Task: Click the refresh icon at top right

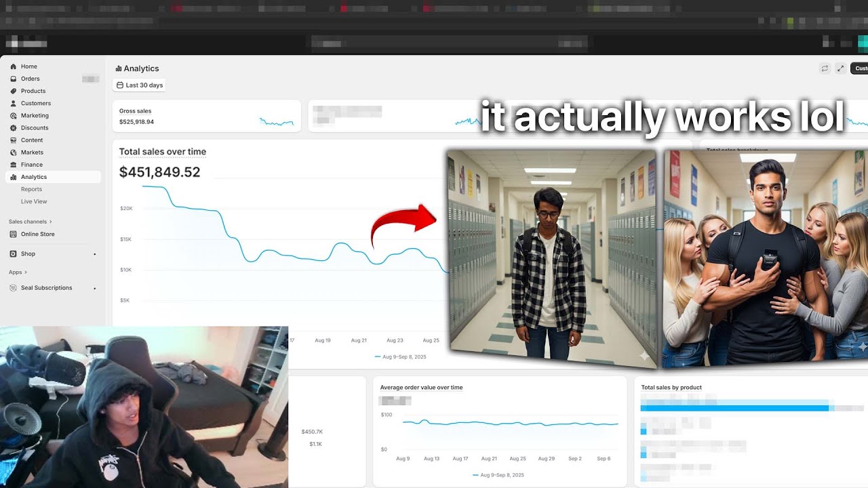Action: pyautogui.click(x=825, y=68)
